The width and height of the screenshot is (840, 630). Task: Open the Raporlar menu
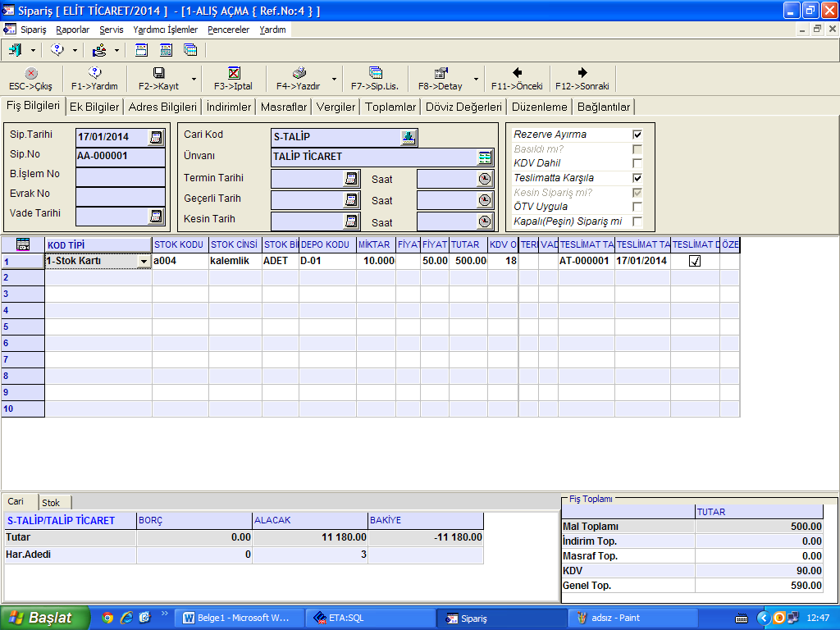click(x=72, y=30)
